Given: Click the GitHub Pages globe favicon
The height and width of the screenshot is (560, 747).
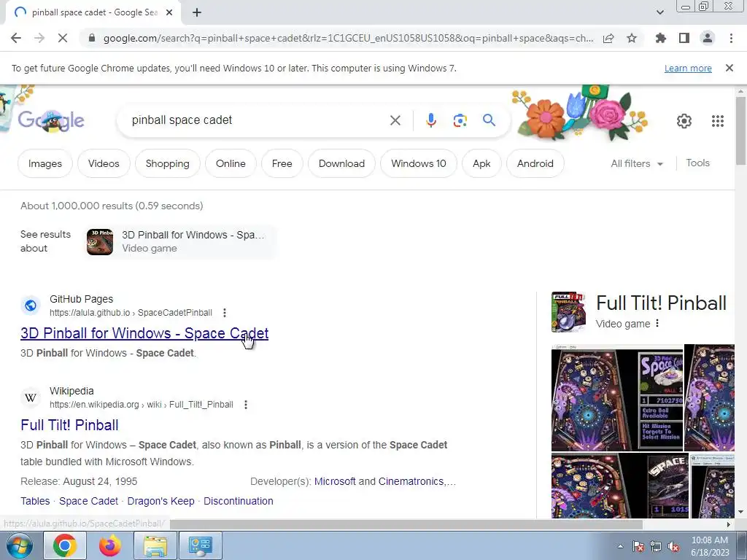Looking at the screenshot, I should point(31,306).
